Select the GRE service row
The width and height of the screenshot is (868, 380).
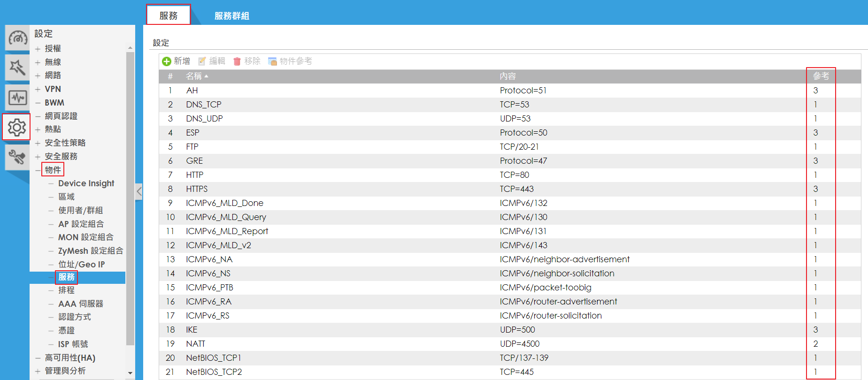(510, 161)
